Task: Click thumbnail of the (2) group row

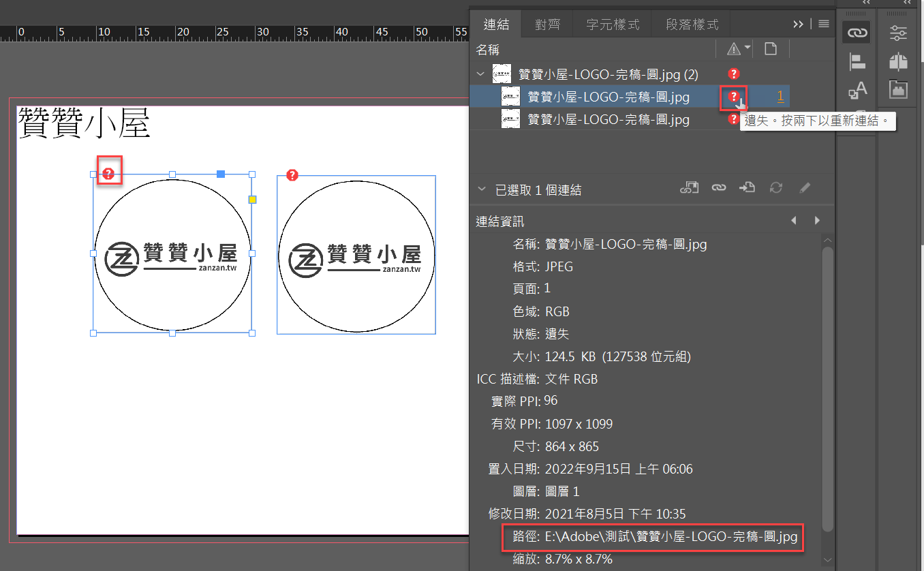Action: pyautogui.click(x=502, y=74)
